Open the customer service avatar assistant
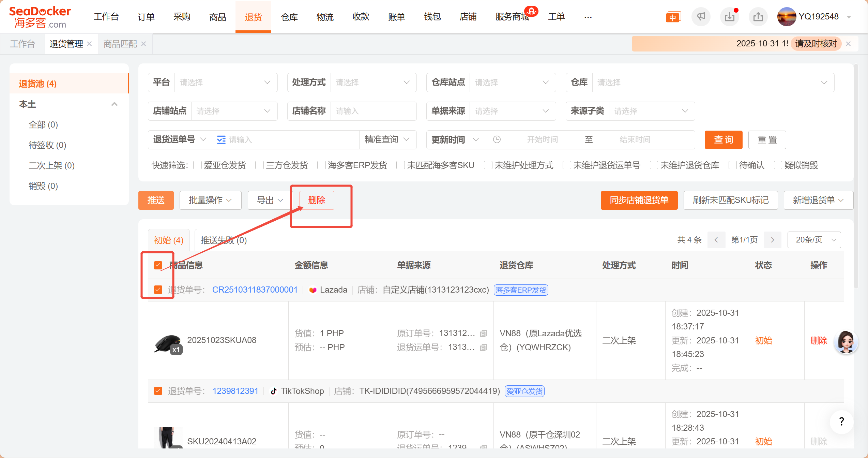Image resolution: width=868 pixels, height=458 pixels. pos(846,341)
